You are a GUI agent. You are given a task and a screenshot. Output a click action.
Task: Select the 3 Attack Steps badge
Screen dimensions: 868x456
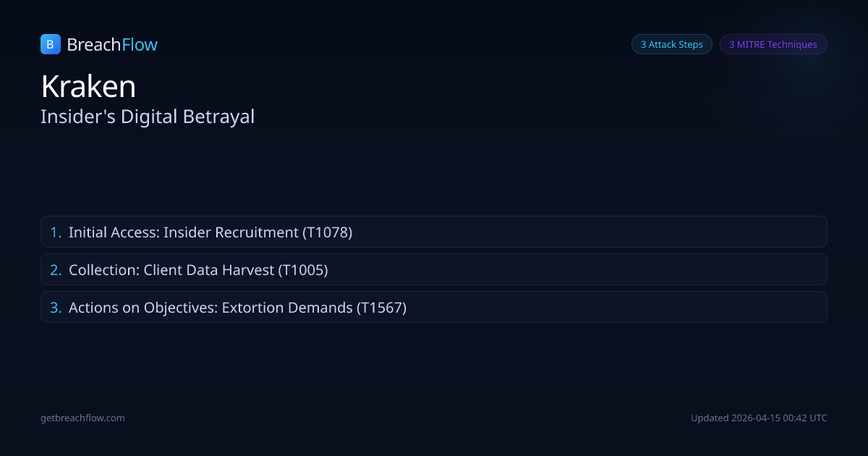click(671, 44)
